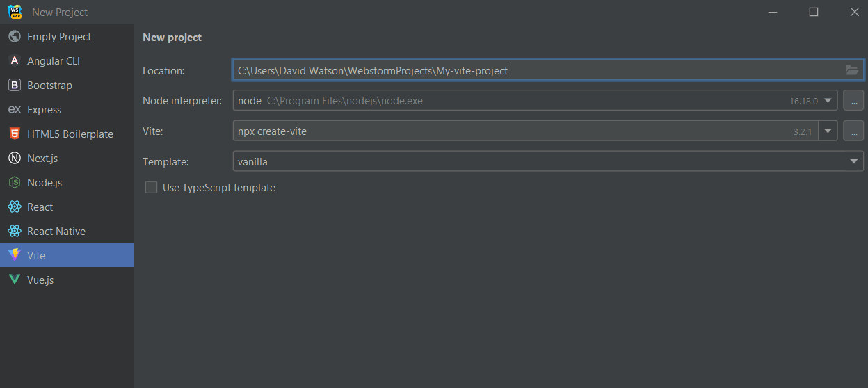
Task: Expand the Template vanilla dropdown
Action: [x=854, y=162]
